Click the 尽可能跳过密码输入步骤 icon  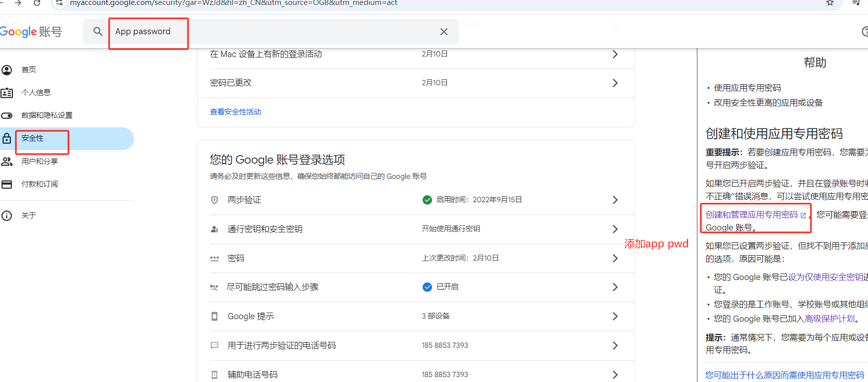(214, 287)
